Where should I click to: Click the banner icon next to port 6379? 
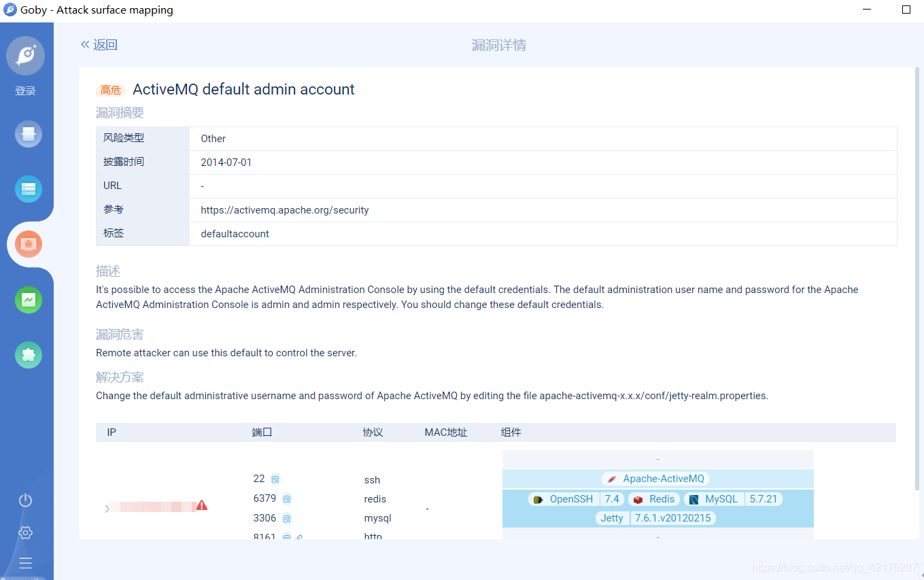pyautogui.click(x=287, y=498)
